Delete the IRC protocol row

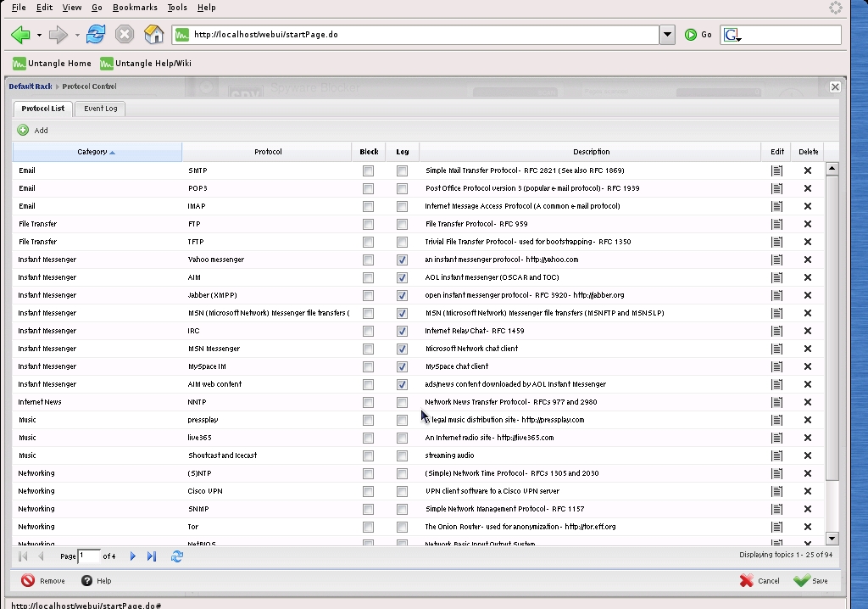point(808,331)
